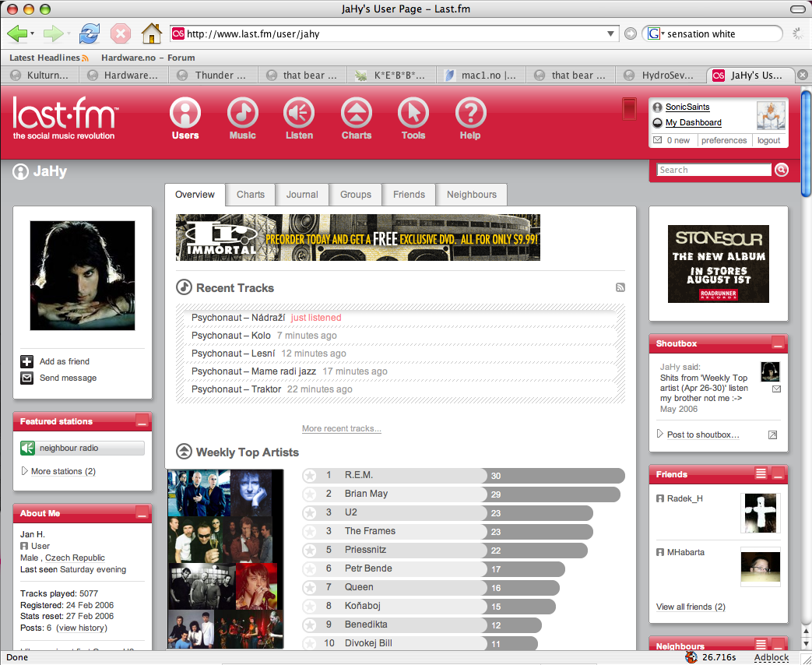Image resolution: width=812 pixels, height=665 pixels.
Task: Collapse the About Me panel
Action: click(142, 512)
